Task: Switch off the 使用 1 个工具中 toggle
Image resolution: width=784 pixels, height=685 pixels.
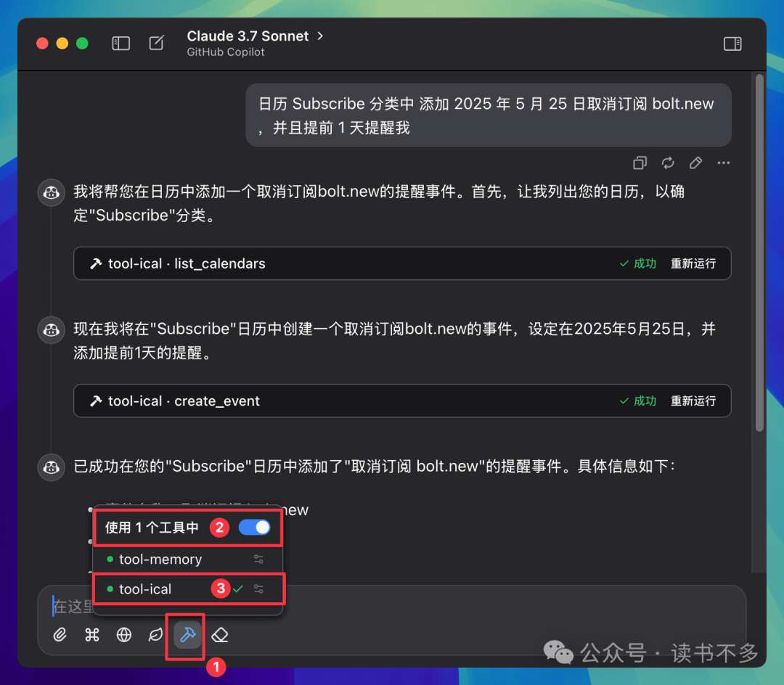Action: point(255,527)
